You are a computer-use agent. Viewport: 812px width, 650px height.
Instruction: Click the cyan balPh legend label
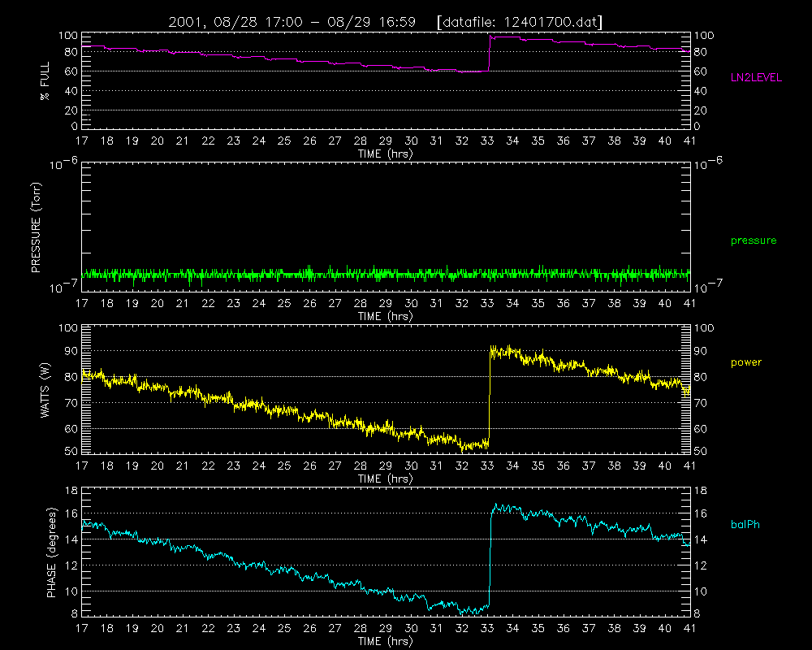click(745, 525)
